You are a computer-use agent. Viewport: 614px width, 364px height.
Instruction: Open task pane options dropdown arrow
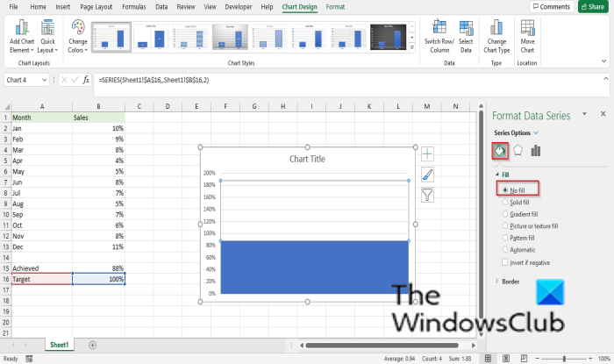[x=585, y=114]
